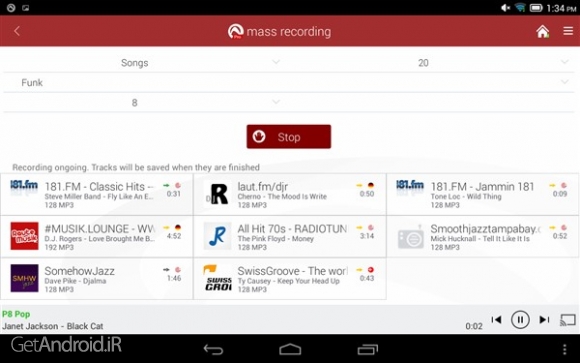Click the record indicator on All Hit 70s
This screenshot has width=580, height=363.
click(x=371, y=228)
